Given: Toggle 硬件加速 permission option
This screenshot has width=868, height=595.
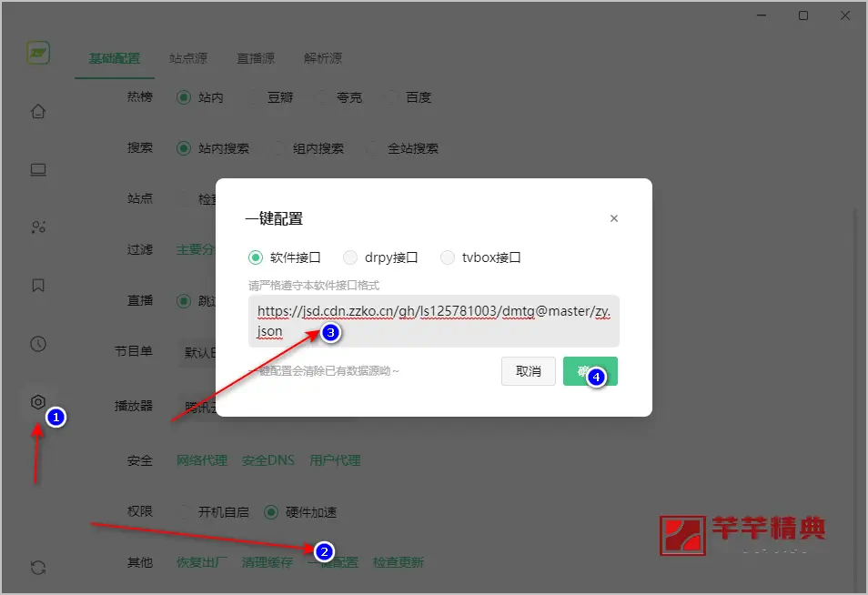Looking at the screenshot, I should (300, 512).
